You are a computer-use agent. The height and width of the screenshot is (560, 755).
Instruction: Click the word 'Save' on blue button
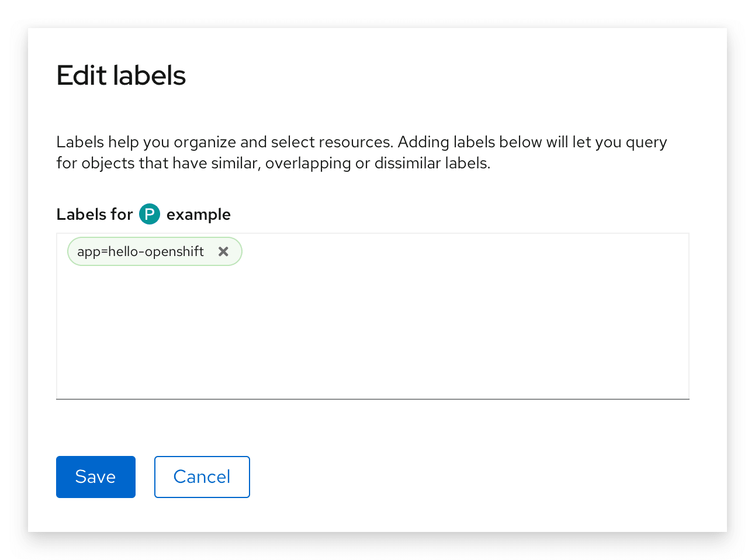click(x=96, y=477)
